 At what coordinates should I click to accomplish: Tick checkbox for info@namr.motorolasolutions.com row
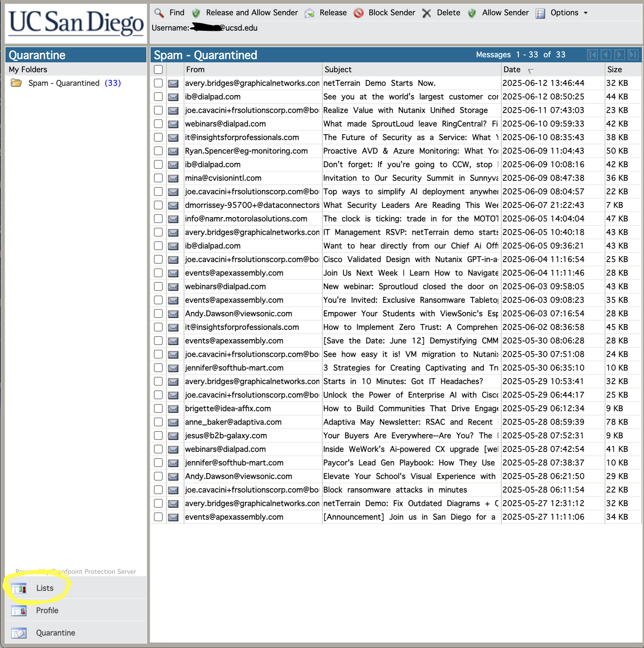158,219
